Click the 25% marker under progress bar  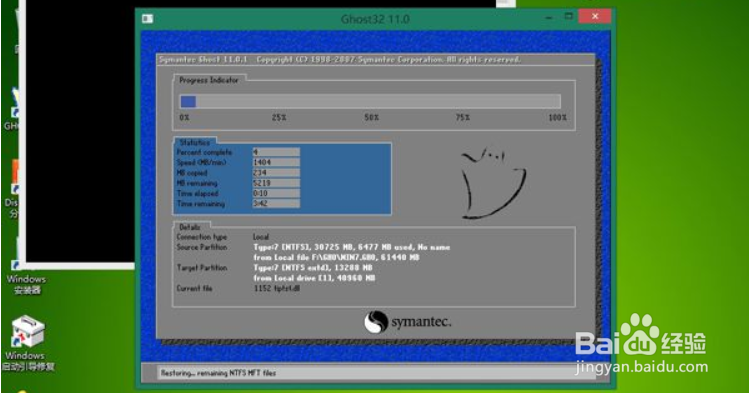click(279, 117)
